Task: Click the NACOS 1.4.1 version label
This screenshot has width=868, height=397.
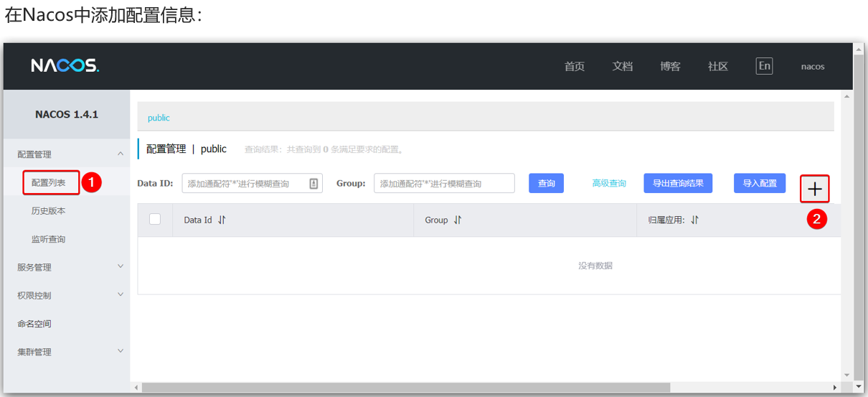Action: point(67,114)
